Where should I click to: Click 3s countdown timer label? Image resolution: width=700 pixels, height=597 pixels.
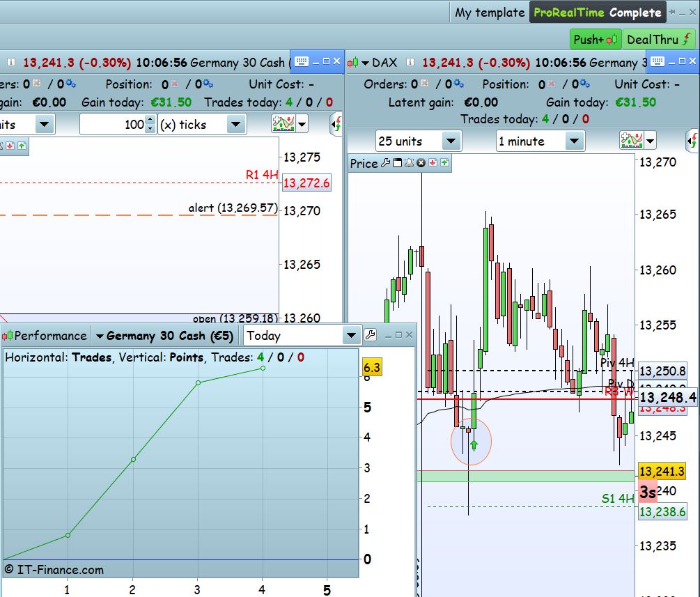[x=648, y=492]
